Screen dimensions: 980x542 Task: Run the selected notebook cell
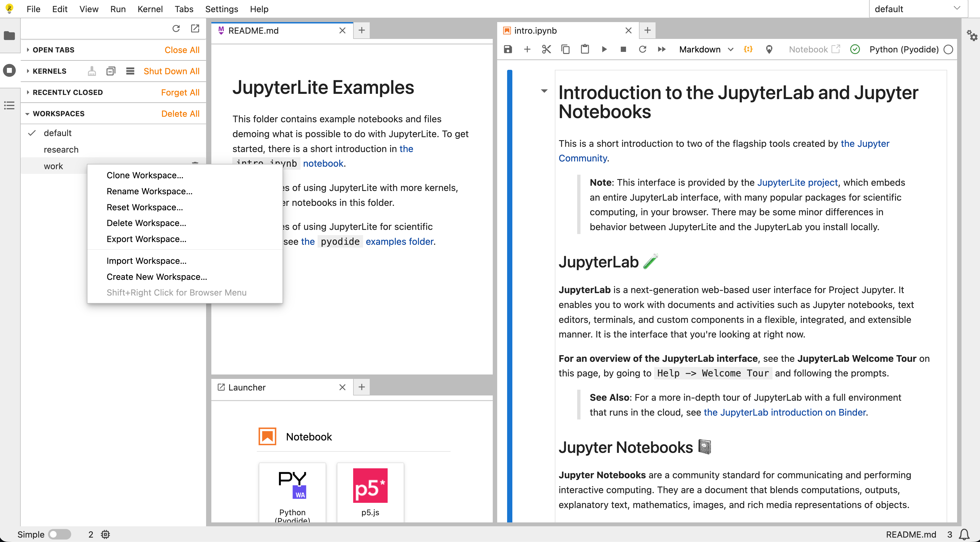604,49
